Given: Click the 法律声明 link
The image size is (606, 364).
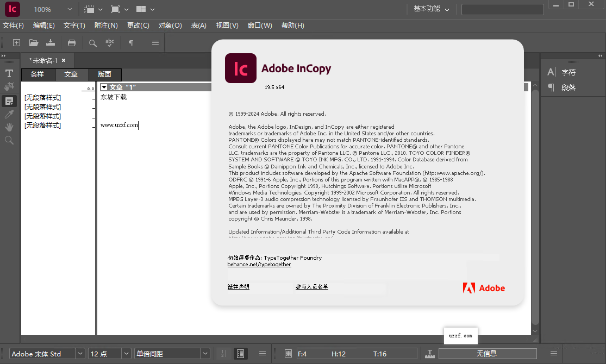Looking at the screenshot, I should pyautogui.click(x=238, y=286).
